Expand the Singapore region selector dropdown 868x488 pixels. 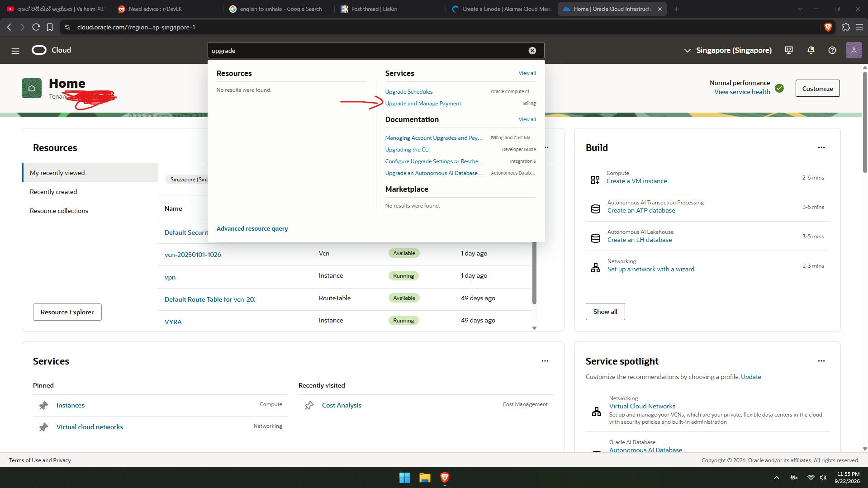(x=728, y=50)
